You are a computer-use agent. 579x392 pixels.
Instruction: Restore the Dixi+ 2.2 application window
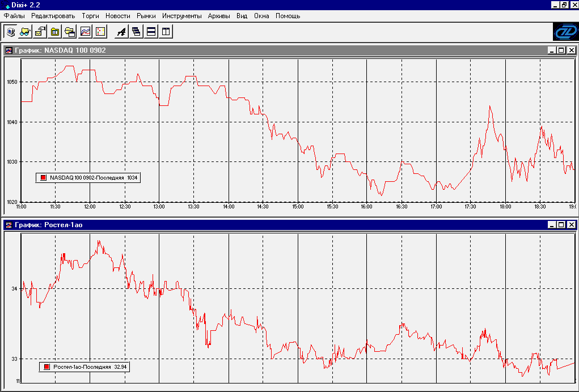pyautogui.click(x=564, y=5)
